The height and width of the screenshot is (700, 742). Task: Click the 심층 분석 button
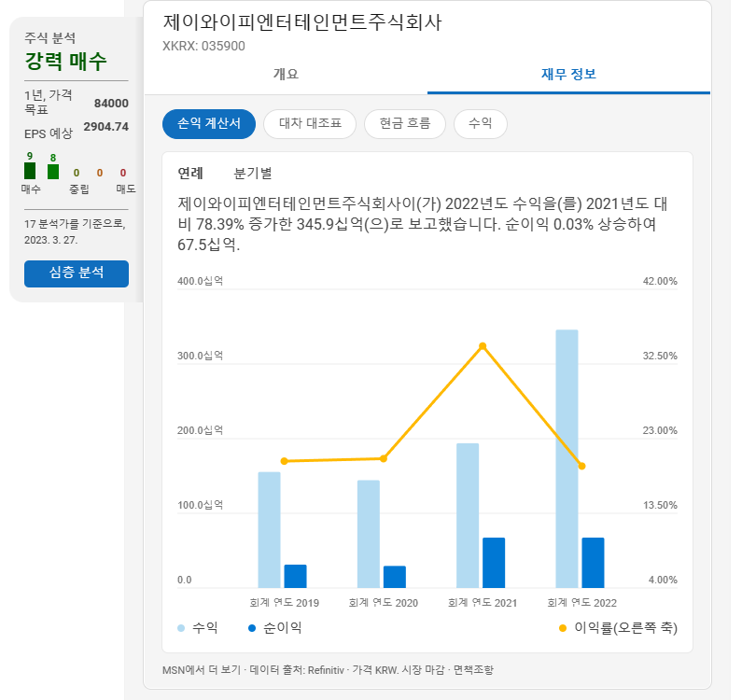click(77, 273)
